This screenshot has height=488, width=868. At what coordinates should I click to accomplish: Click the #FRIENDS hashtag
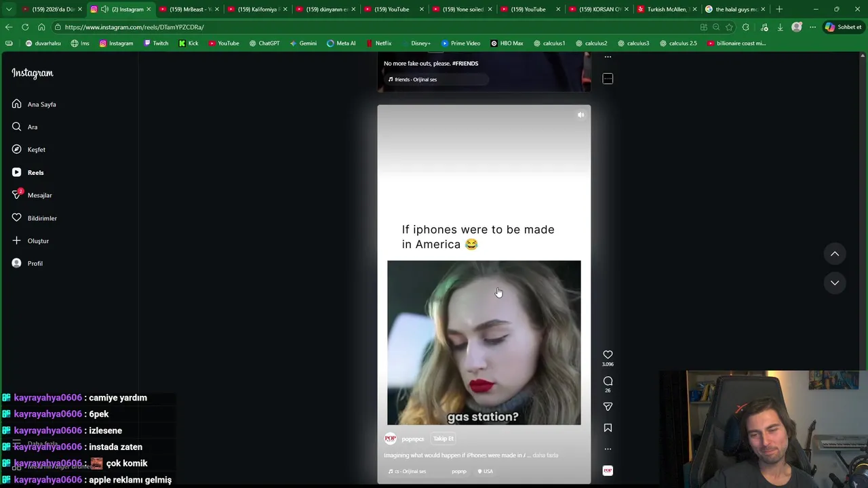465,63
